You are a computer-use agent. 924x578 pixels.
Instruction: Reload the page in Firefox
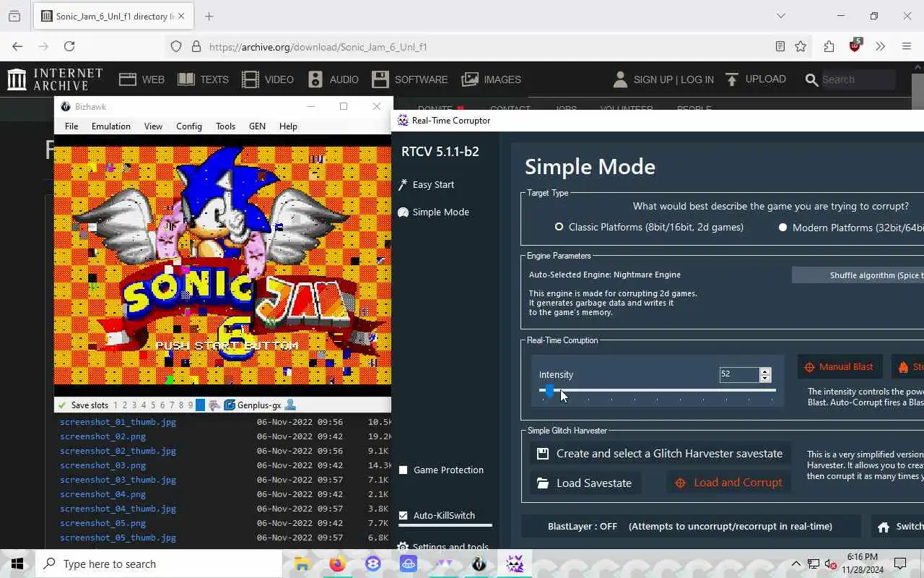click(69, 46)
